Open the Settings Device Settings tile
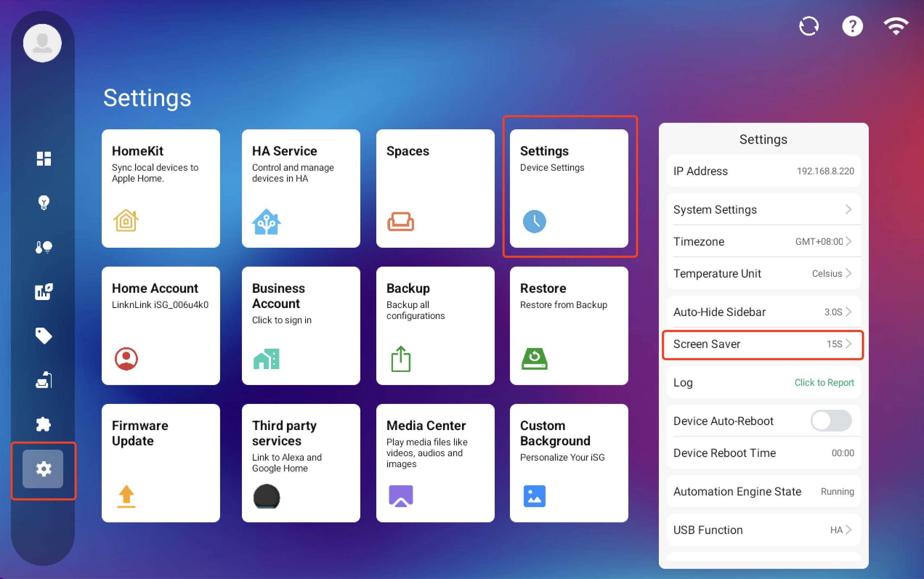The image size is (924, 579). point(569,188)
